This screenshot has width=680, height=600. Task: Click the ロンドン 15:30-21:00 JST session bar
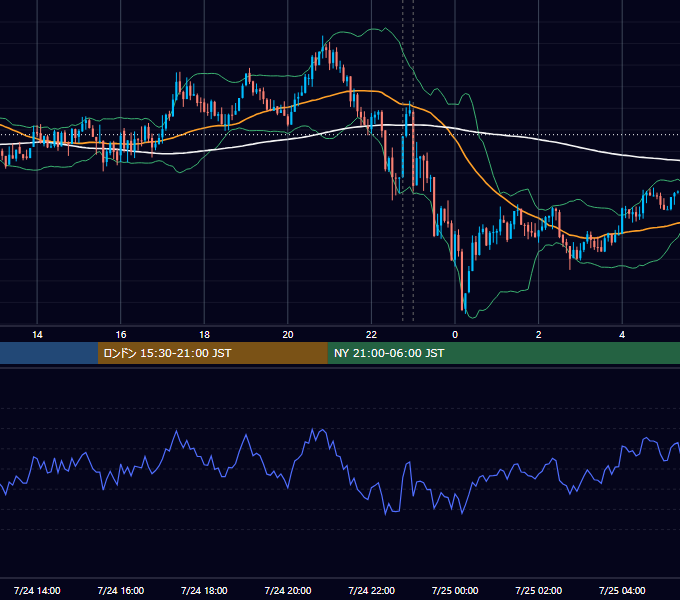tap(212, 353)
